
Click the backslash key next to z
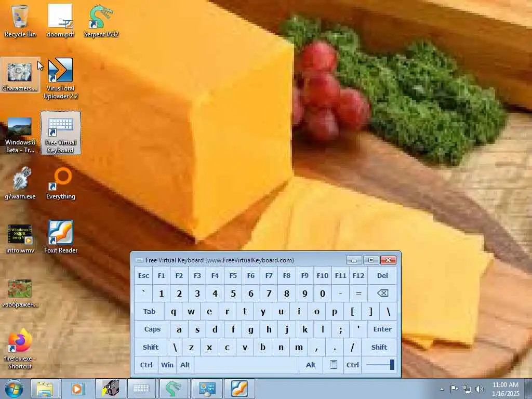click(175, 347)
